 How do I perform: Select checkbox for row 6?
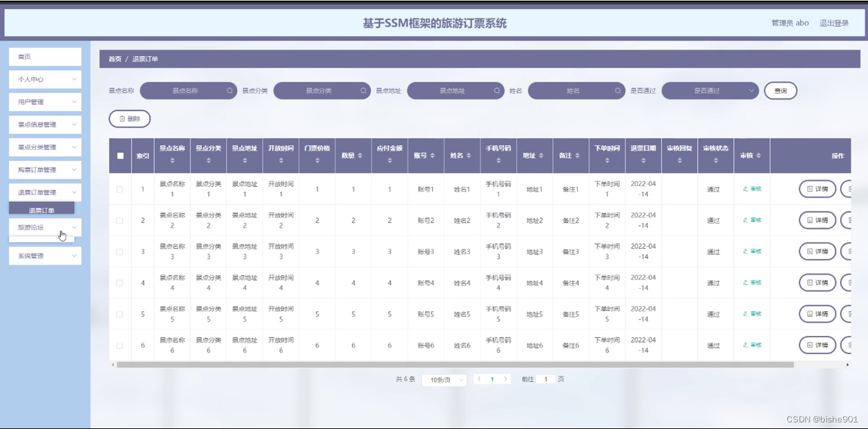(x=120, y=345)
